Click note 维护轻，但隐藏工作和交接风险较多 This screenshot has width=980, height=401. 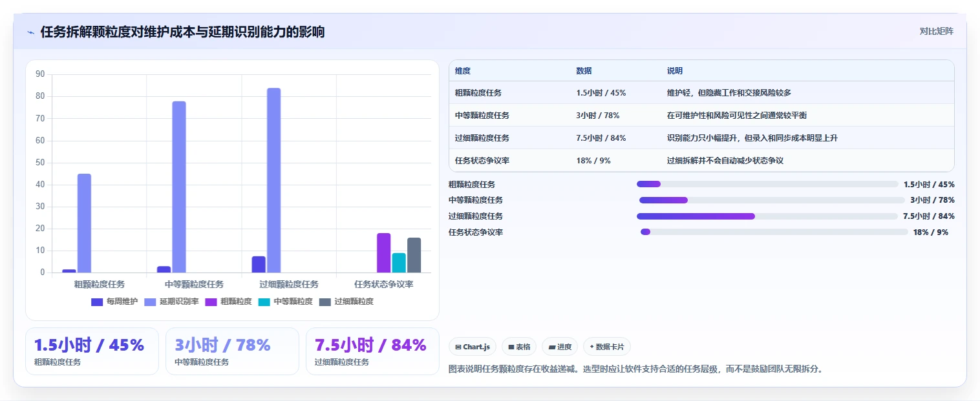click(x=729, y=93)
